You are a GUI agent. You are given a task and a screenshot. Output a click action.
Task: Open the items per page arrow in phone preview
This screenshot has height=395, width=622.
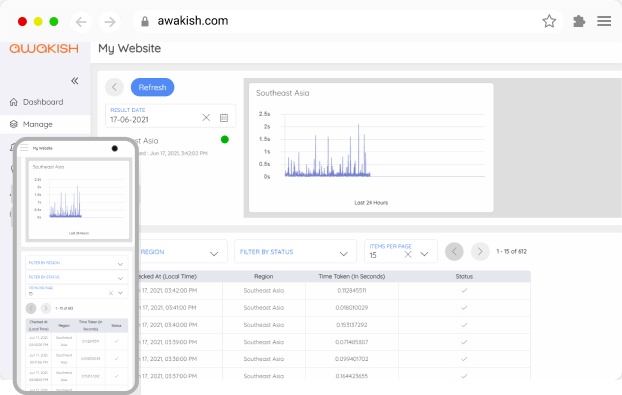click(x=120, y=293)
